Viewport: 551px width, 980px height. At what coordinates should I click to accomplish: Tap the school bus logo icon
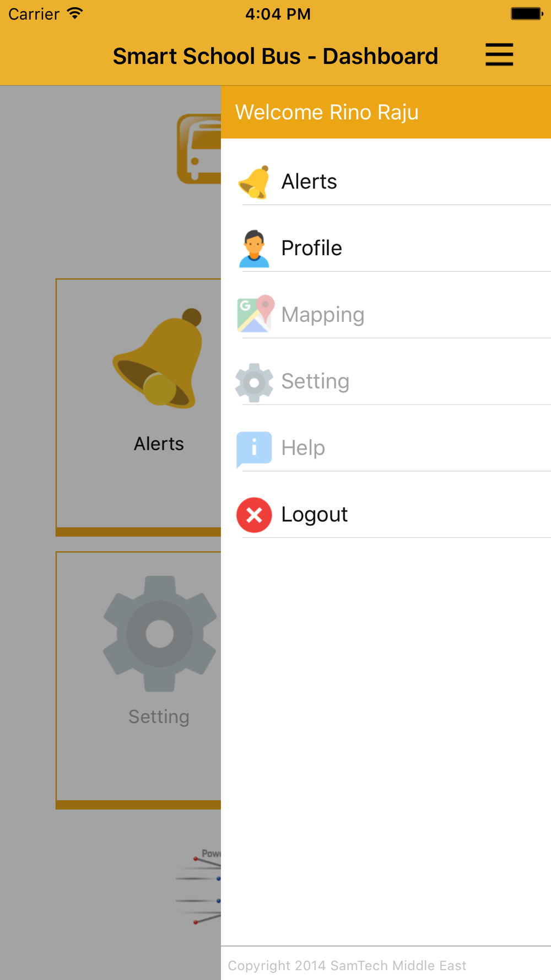pyautogui.click(x=199, y=149)
